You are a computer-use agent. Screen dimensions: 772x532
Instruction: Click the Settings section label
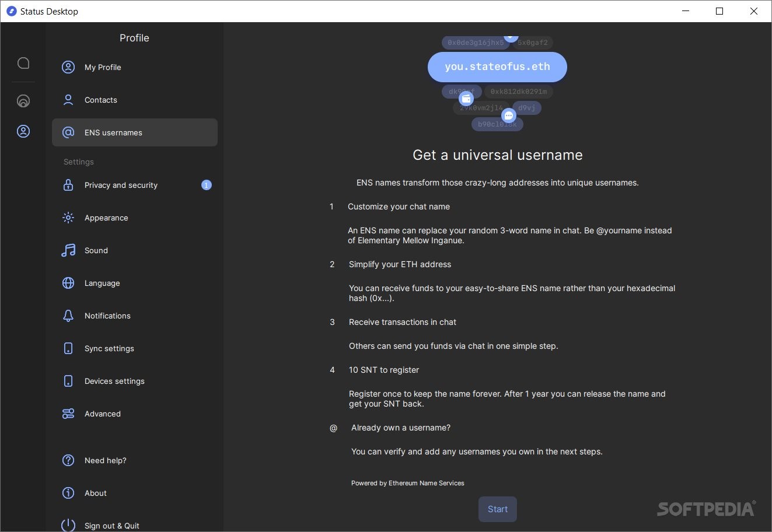click(x=79, y=162)
